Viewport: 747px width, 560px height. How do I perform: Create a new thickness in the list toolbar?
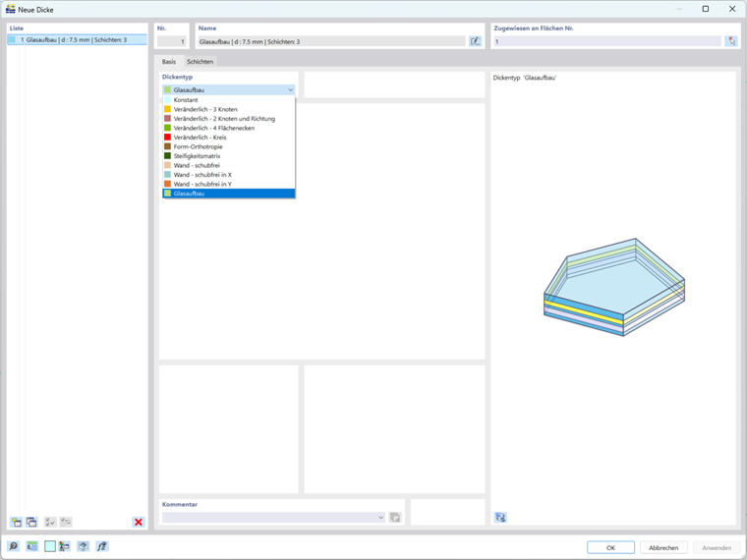pos(16,522)
